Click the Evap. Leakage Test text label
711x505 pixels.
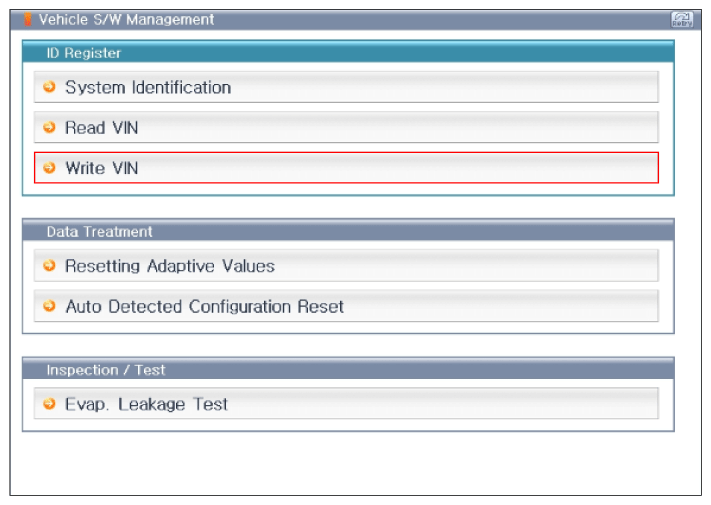[146, 404]
